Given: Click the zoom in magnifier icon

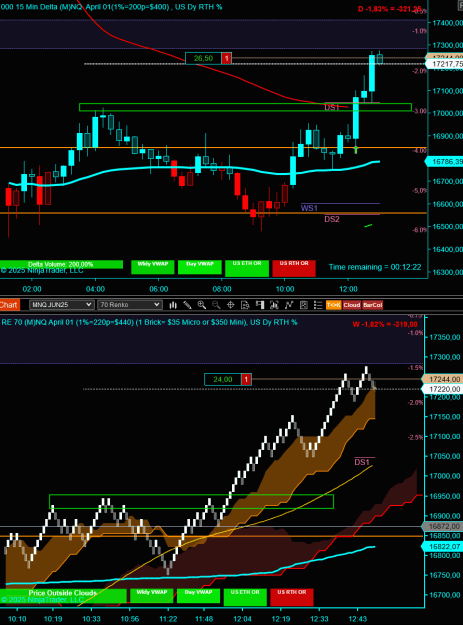Looking at the screenshot, I should point(202,305).
